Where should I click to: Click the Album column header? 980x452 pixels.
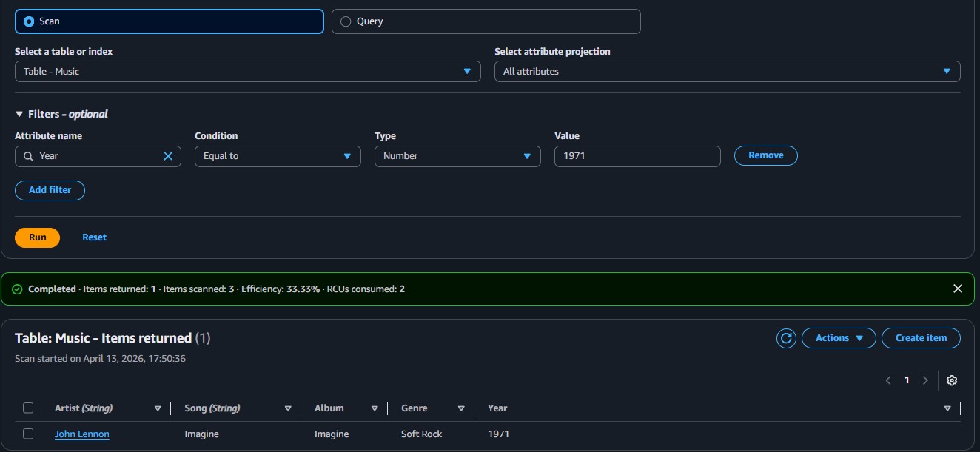tap(329, 408)
